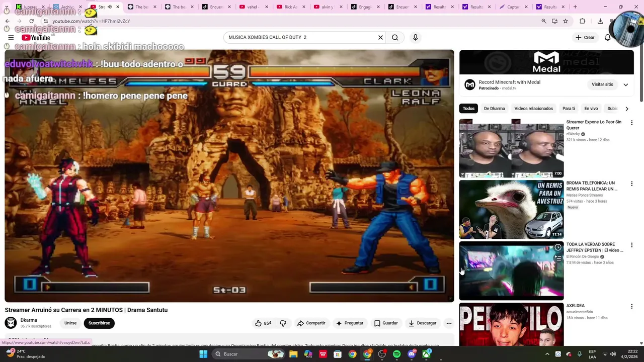The height and width of the screenshot is (362, 644).
Task: Expand the Medal ad options chevron
Action: (625, 84)
